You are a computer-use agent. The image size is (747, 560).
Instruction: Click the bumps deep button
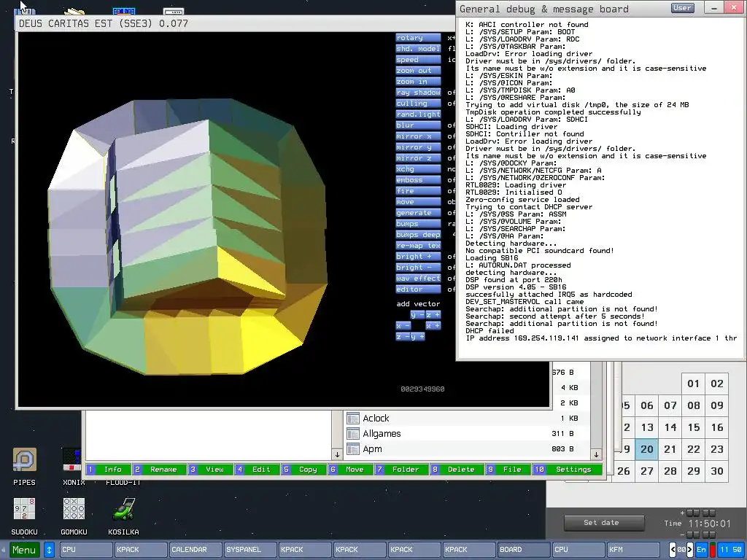(418, 235)
